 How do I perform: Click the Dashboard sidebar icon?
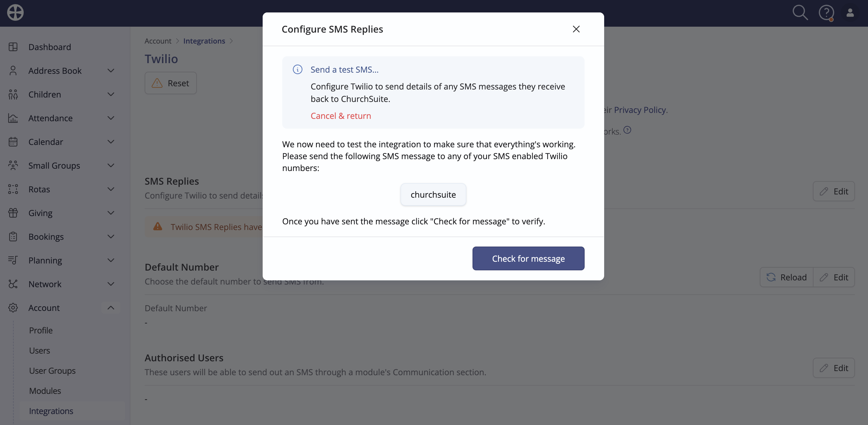(13, 47)
